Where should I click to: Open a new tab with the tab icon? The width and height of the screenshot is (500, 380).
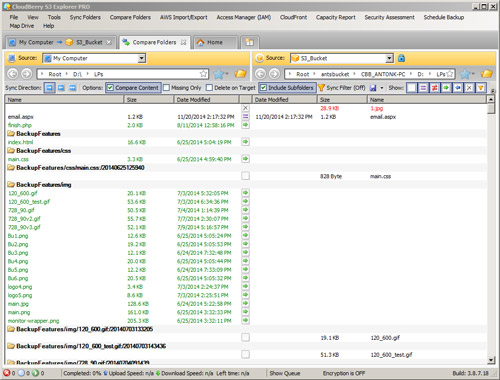point(249,42)
